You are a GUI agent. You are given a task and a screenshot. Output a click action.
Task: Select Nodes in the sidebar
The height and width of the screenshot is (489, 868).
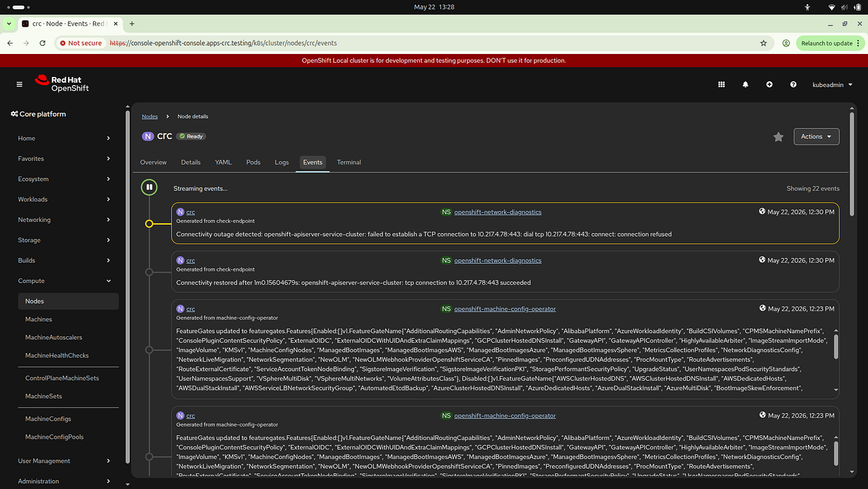point(68,301)
